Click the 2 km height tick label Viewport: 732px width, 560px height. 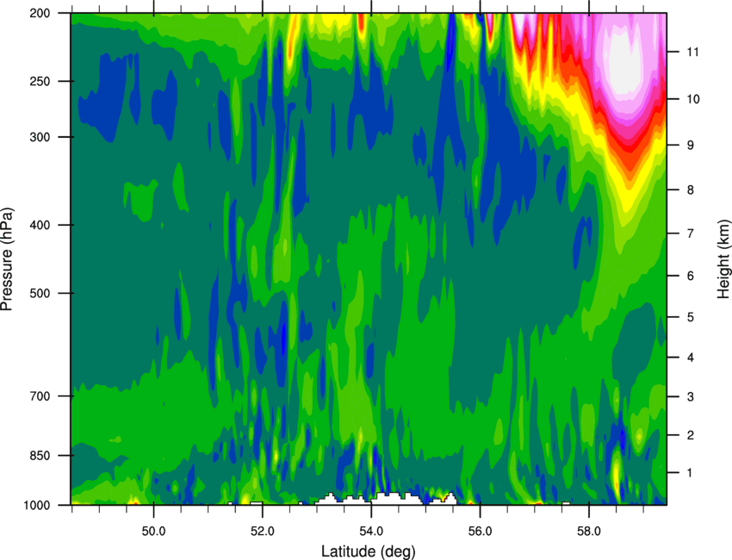pos(691,435)
